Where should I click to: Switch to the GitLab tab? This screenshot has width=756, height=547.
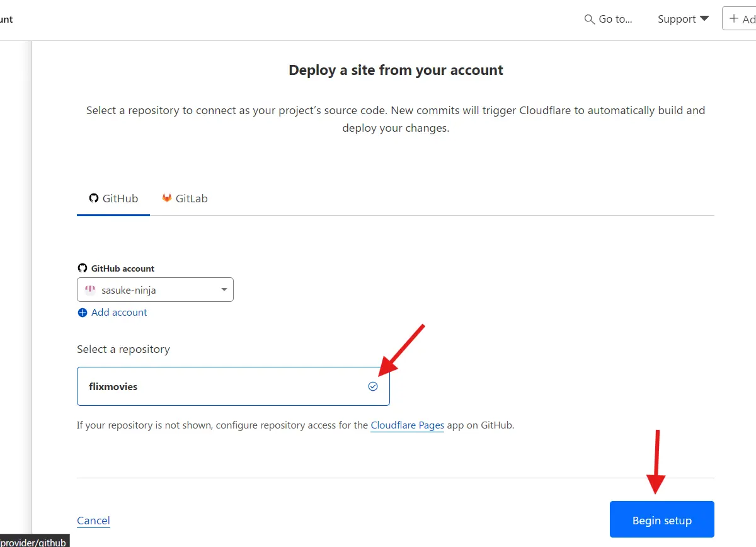[x=185, y=199]
